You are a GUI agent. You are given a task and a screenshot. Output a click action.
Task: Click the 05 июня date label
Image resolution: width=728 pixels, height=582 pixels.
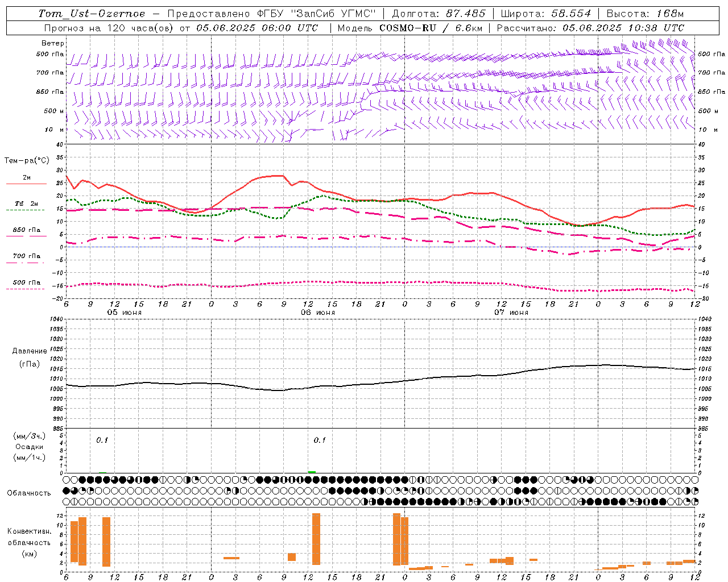click(x=125, y=313)
